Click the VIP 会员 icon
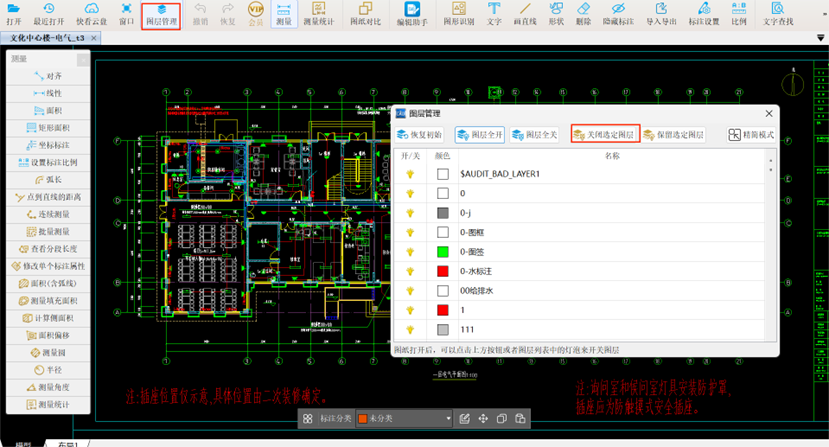 [256, 14]
